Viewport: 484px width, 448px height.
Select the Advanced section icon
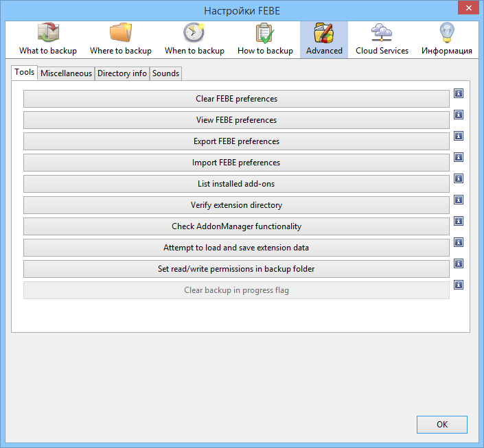click(324, 40)
